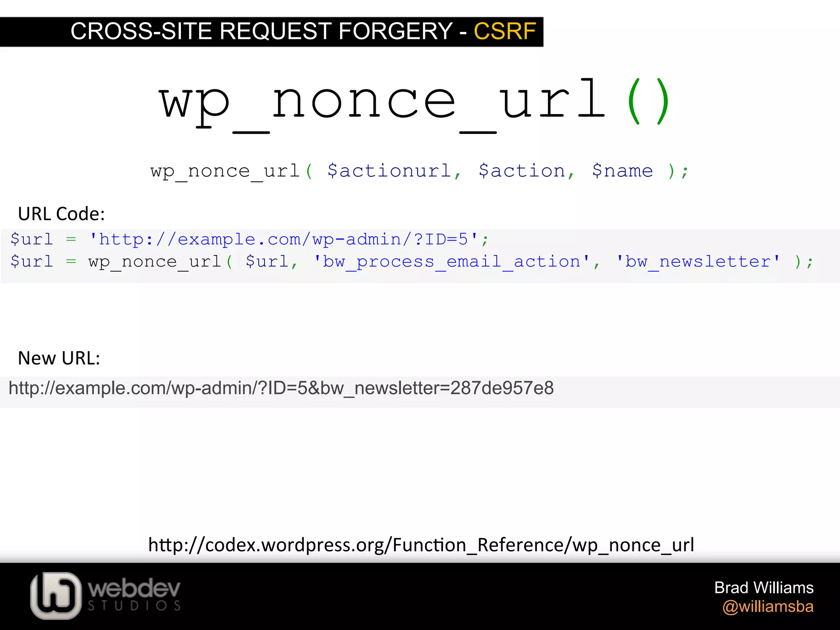Viewport: 840px width, 630px height.
Task: Click the wp_nonce_url( $actionurl, $action, $name ) signature
Action: coord(420,171)
